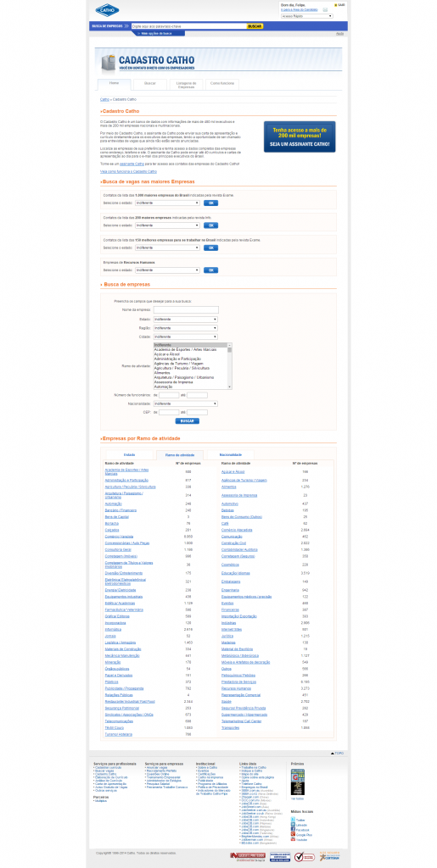Open the LinkedIn social media icon
This screenshot has height=868, width=437.
(x=294, y=825)
